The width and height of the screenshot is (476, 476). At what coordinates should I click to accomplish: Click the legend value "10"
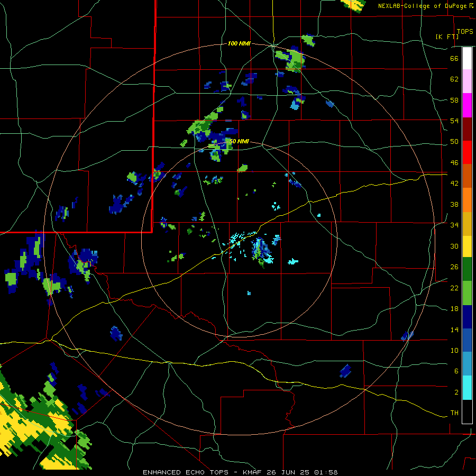point(454,350)
